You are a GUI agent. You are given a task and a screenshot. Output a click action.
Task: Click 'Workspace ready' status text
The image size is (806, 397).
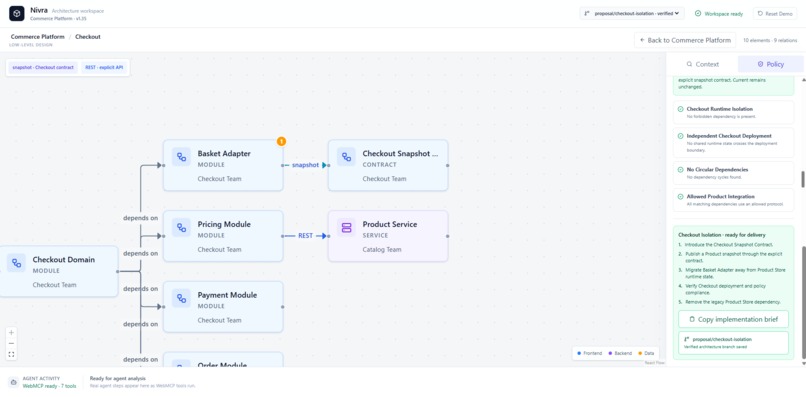tap(724, 14)
